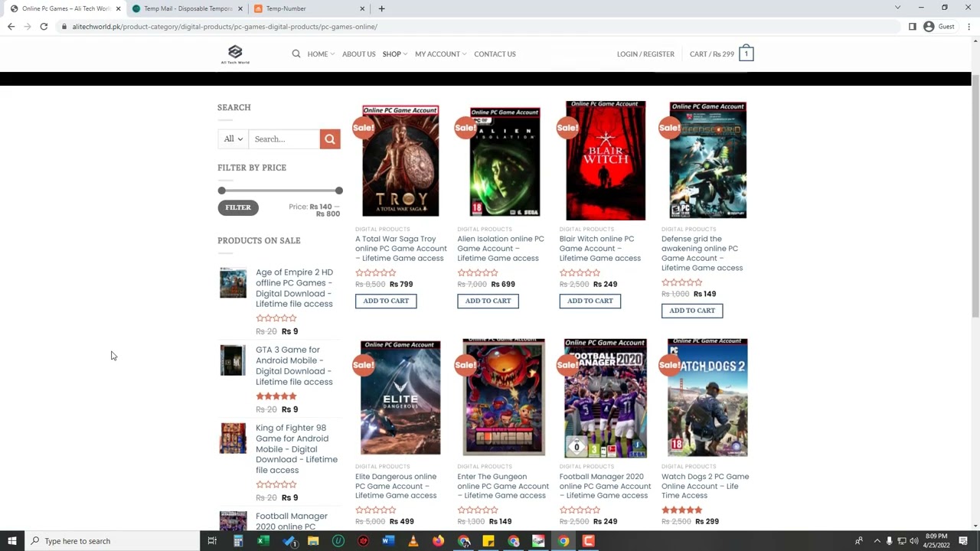Open the ABOUT US page
Screen dimensions: 980x551
coord(359,54)
